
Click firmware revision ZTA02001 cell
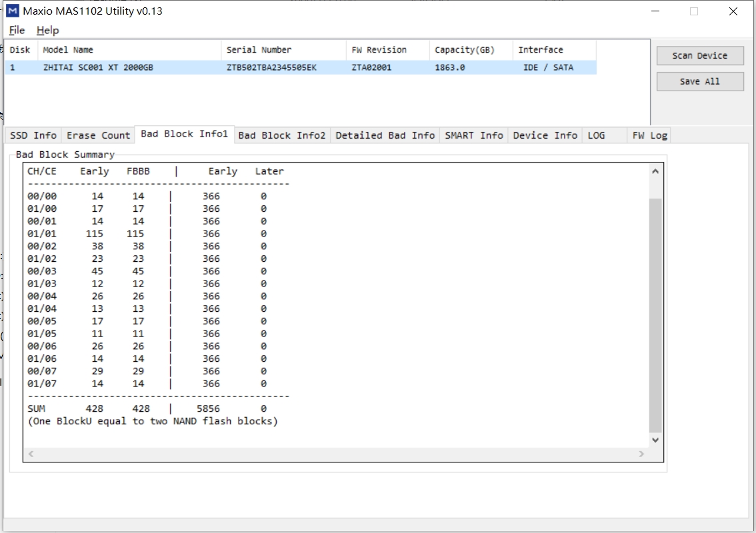pos(371,67)
